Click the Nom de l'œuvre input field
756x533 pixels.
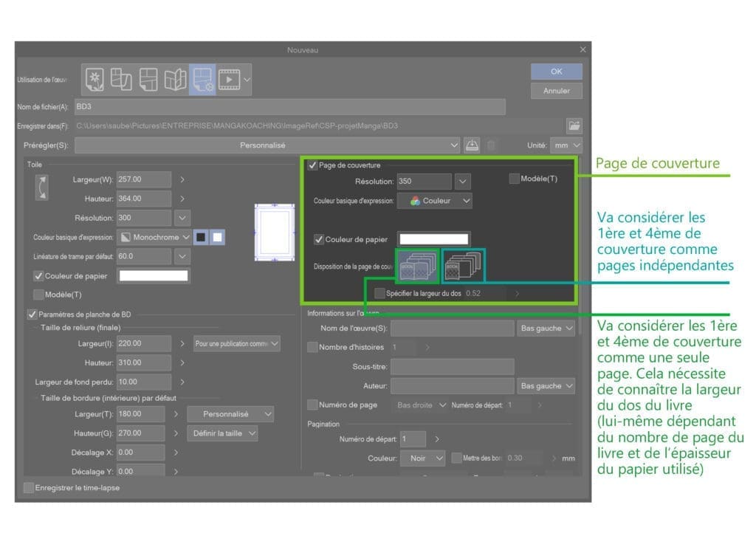453,329
